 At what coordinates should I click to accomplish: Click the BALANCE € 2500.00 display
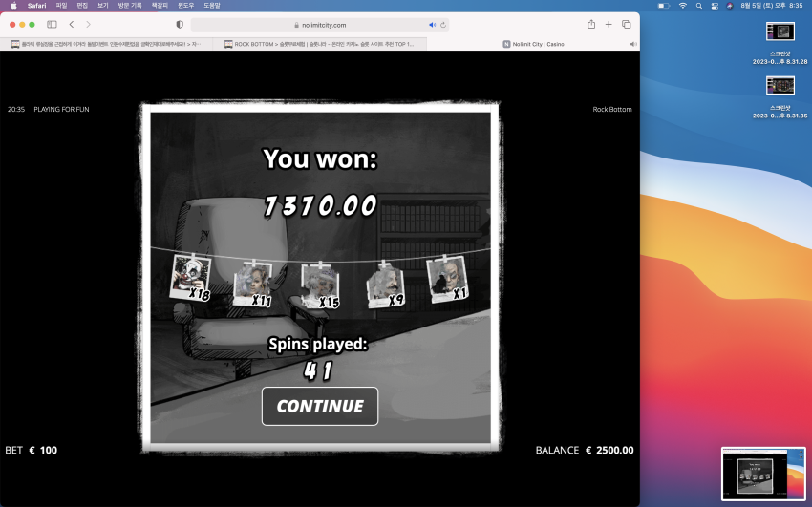(x=584, y=450)
